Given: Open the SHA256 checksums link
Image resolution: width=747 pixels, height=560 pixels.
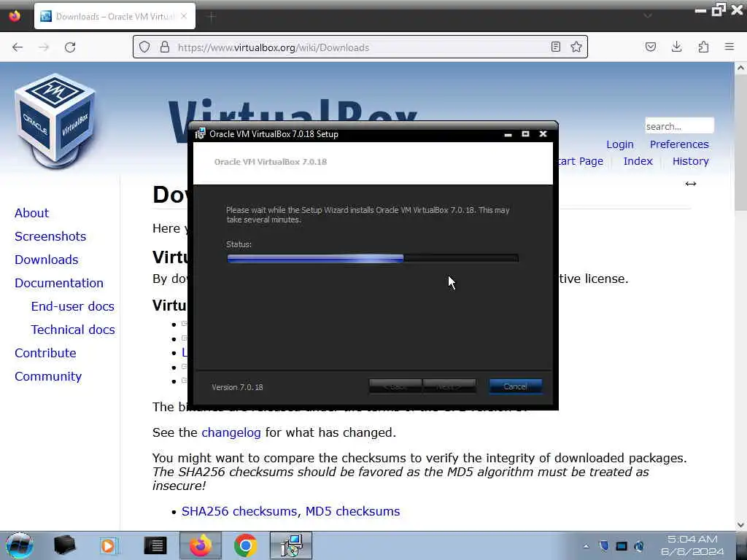Looking at the screenshot, I should (241, 511).
